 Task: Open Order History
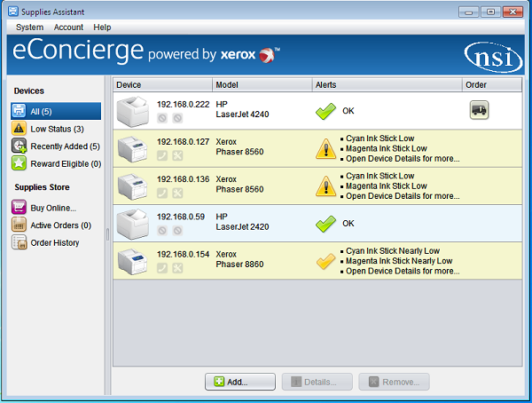(x=55, y=242)
